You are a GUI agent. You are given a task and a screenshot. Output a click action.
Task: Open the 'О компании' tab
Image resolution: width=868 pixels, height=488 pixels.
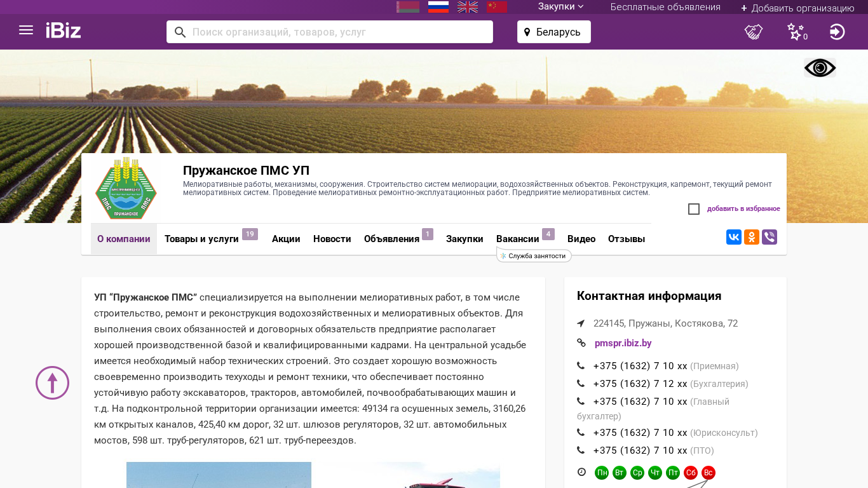pyautogui.click(x=124, y=239)
